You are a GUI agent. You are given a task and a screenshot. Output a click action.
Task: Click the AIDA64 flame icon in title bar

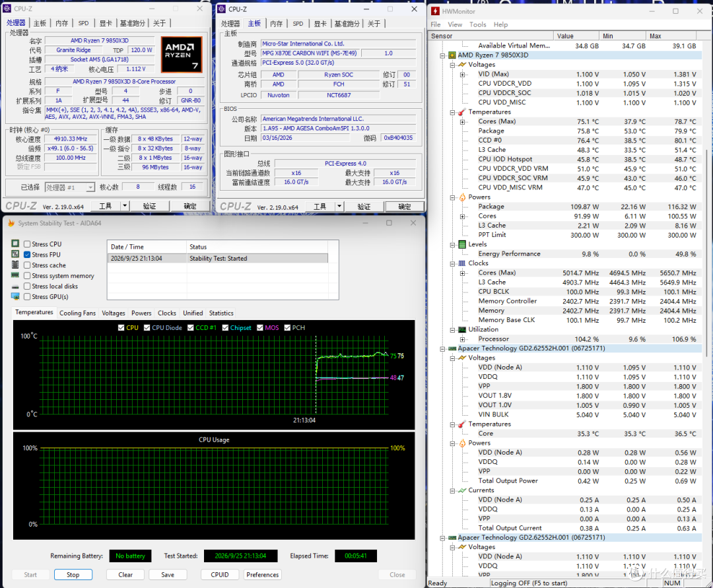tap(11, 222)
